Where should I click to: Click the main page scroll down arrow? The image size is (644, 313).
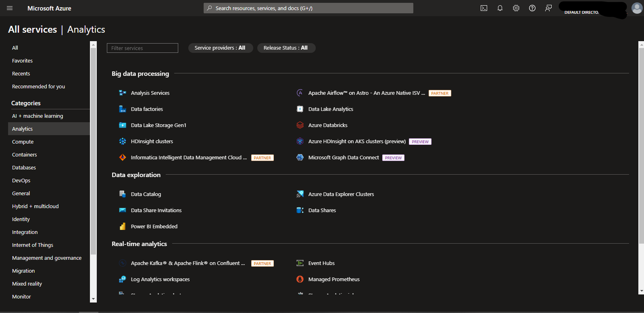tap(641, 291)
